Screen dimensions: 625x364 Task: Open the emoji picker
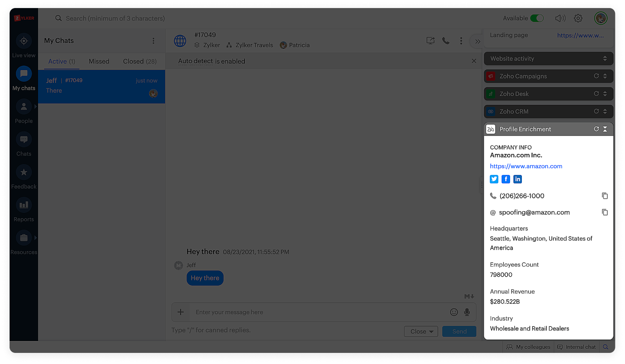[454, 312]
